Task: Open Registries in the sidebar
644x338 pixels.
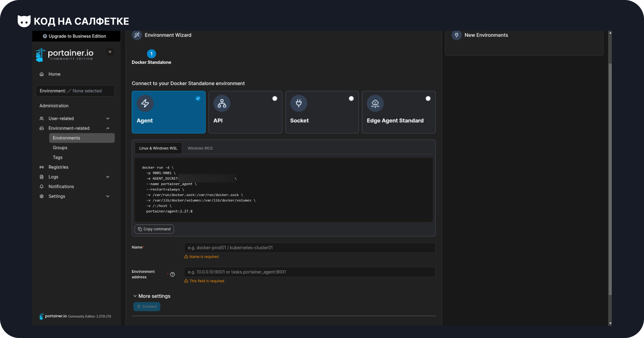Action: [x=58, y=167]
